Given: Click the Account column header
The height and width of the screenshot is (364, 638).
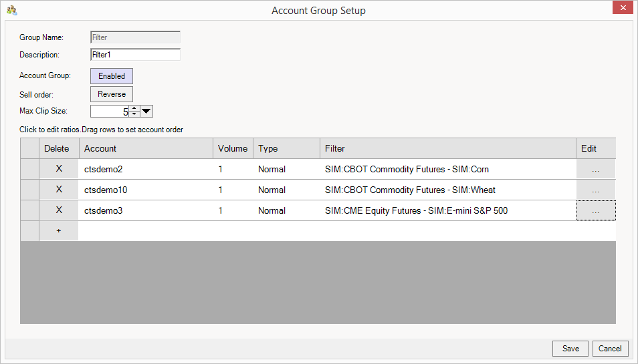Looking at the screenshot, I should pos(146,148).
